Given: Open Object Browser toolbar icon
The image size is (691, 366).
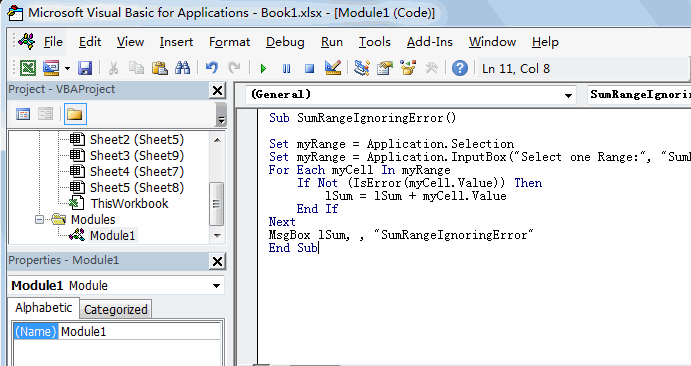Looking at the screenshot, I should pos(408,68).
